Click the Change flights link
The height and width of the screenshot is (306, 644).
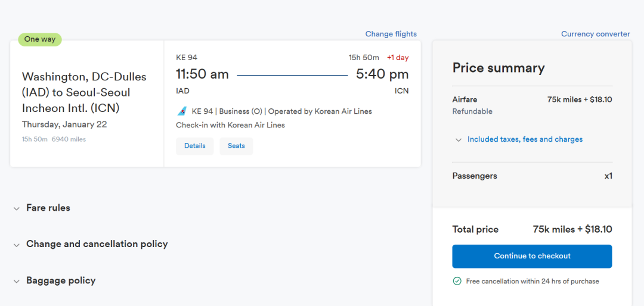point(391,34)
